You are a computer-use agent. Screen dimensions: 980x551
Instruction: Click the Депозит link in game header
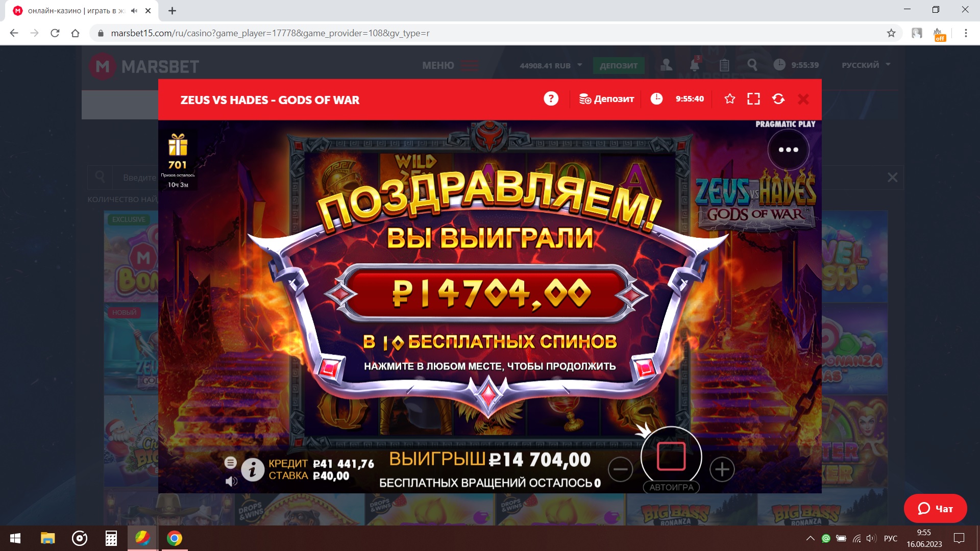[x=606, y=99]
